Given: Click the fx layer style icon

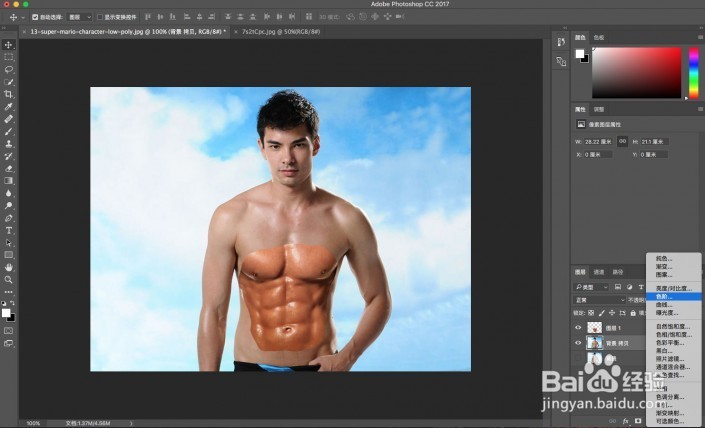Looking at the screenshot, I should click(x=625, y=421).
